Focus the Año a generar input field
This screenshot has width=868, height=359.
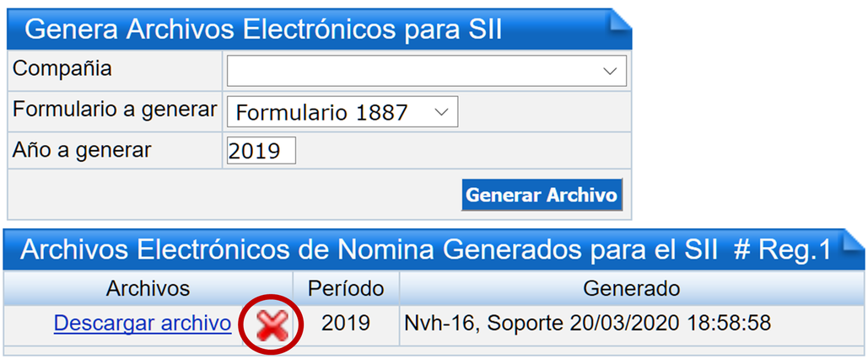pos(261,151)
